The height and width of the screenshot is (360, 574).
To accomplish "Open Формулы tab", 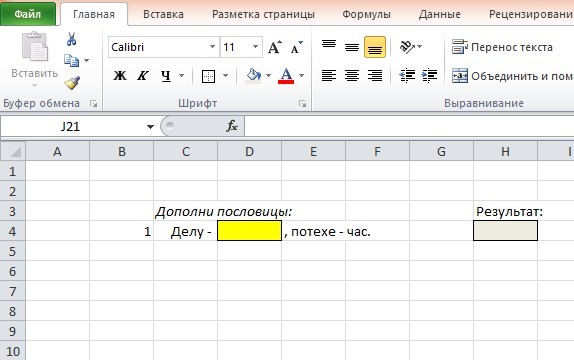I will (x=366, y=14).
